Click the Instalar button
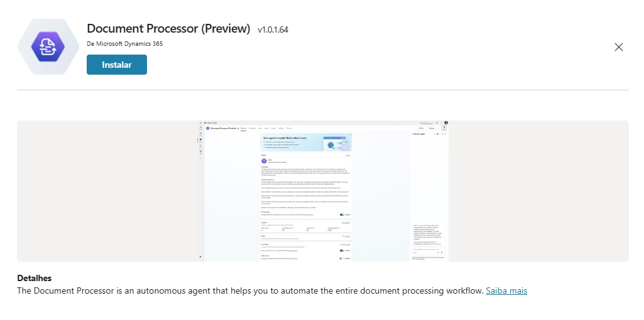Viewport: 644px width, 320px height. coord(117,65)
